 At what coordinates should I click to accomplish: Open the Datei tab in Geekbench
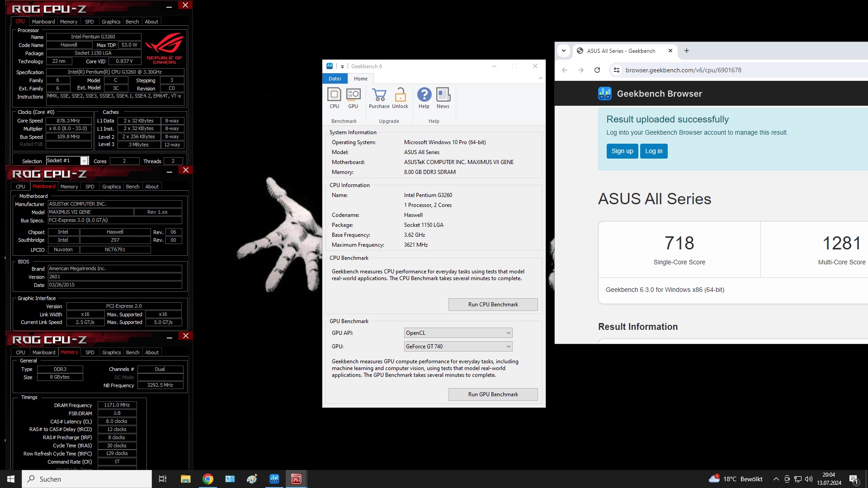(x=335, y=79)
